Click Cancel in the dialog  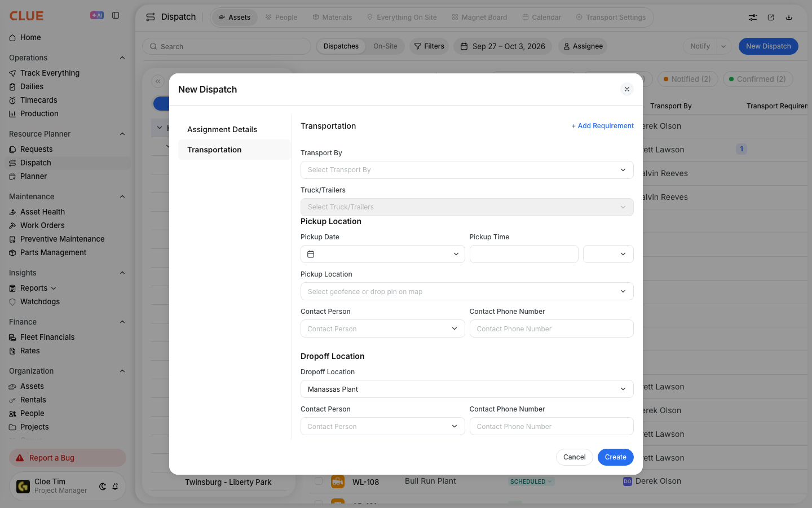(x=575, y=457)
